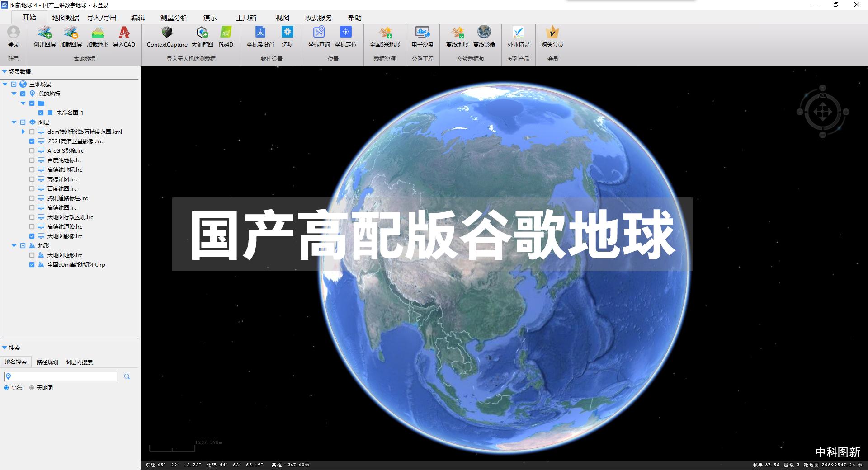This screenshot has width=868, height=470.
Task: Switch to the 路径规划 search tab
Action: pyautogui.click(x=47, y=362)
